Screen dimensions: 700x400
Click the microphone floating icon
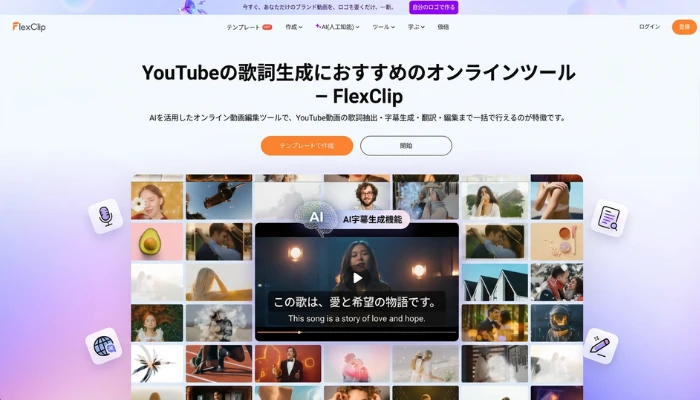click(105, 216)
